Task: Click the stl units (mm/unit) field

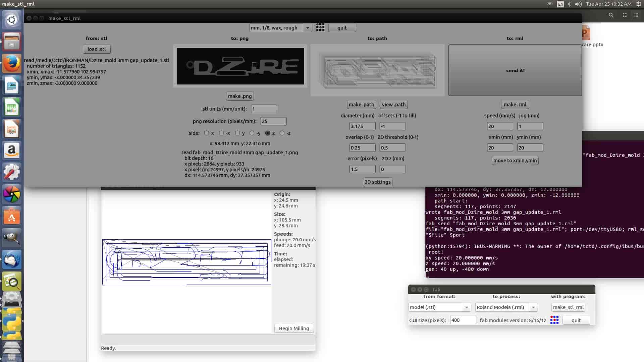Action: [264, 109]
